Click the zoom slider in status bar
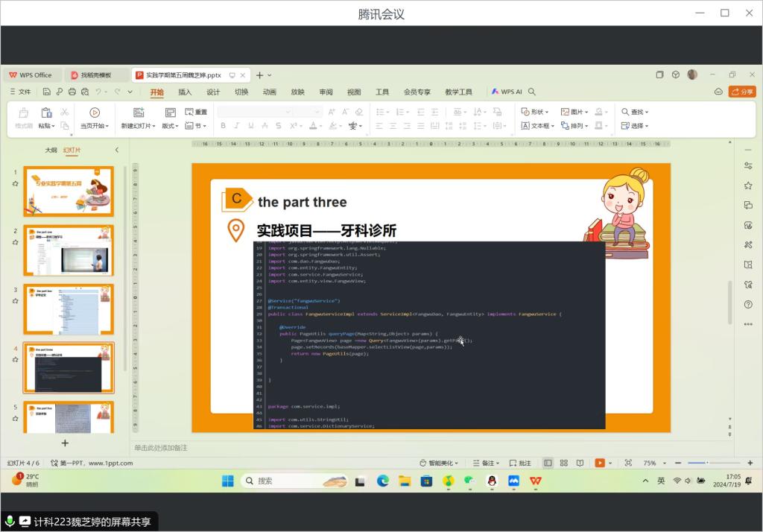The height and width of the screenshot is (532, 763). (707, 463)
